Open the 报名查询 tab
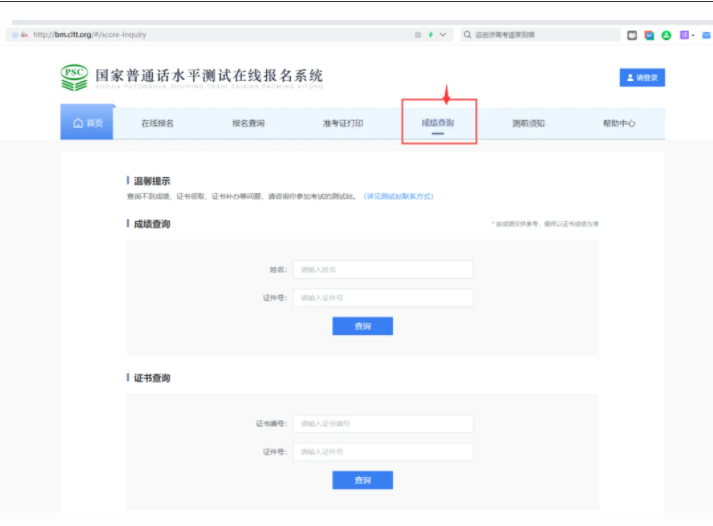Viewport: 713px width, 526px height. 248,123
